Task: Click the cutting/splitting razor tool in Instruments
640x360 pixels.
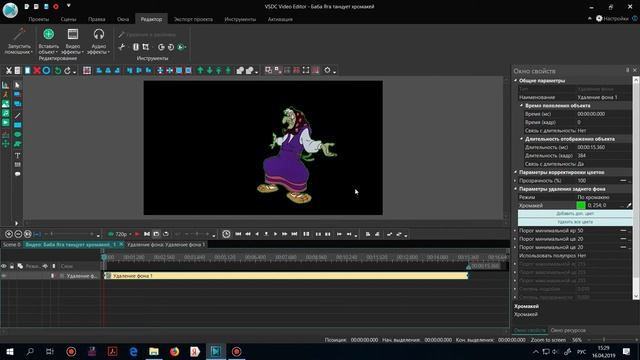Action: tap(122, 47)
